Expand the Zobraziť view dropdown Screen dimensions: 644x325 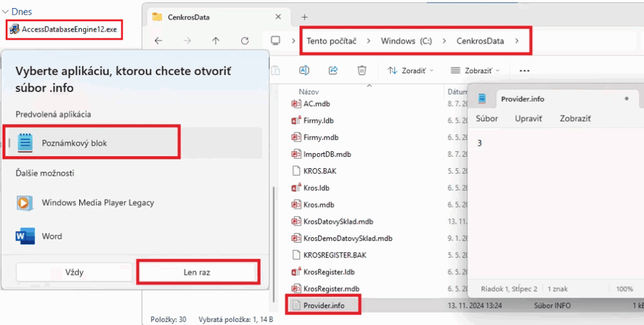475,71
